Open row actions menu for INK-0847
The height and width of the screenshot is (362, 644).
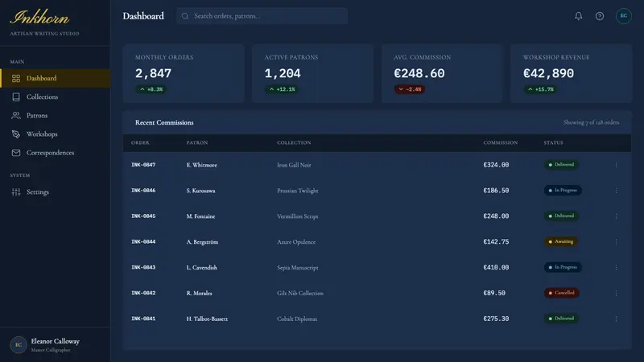616,165
